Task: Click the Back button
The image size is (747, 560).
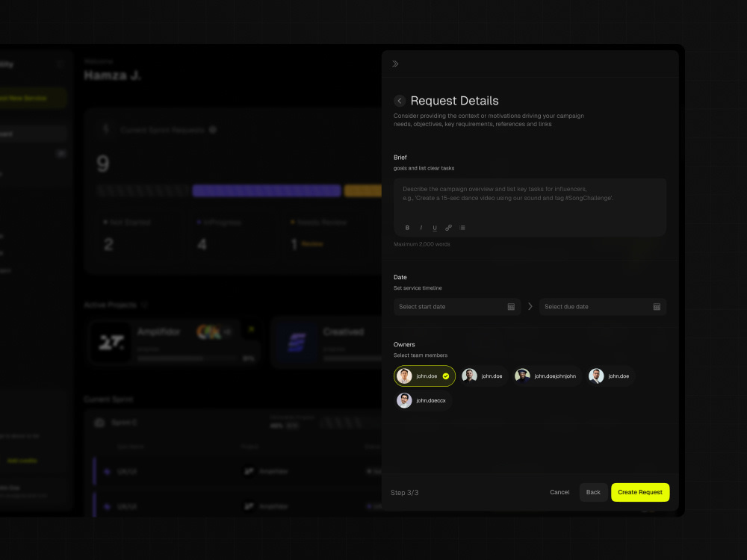Action: pyautogui.click(x=593, y=492)
